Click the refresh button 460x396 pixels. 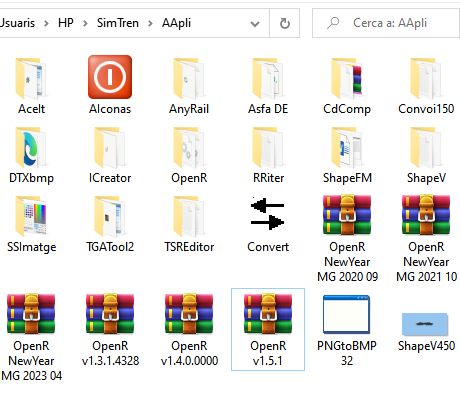tap(285, 24)
